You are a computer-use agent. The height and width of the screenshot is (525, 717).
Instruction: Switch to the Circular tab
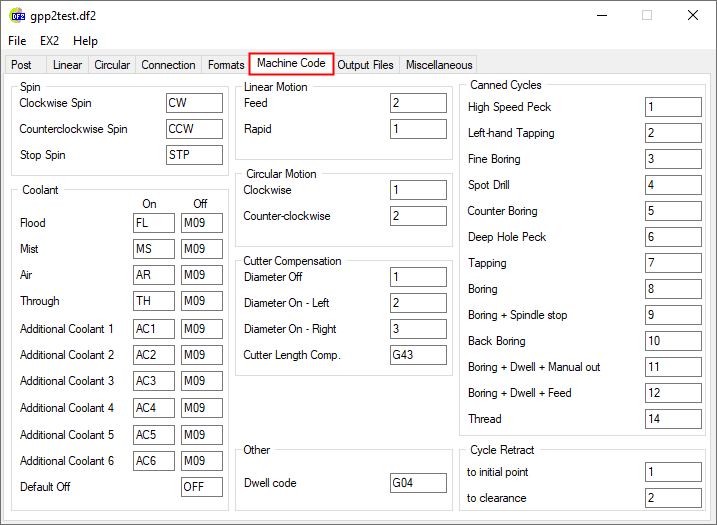pos(112,65)
